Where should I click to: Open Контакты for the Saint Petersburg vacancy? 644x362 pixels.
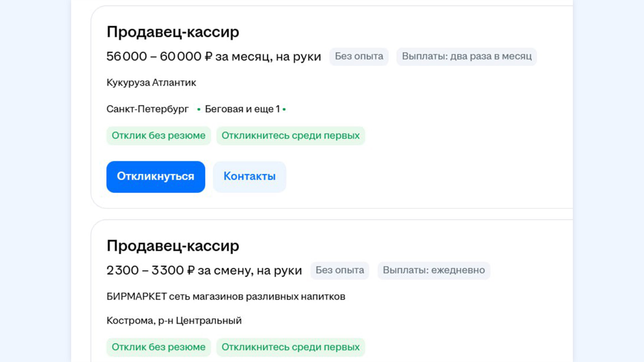pos(250,177)
